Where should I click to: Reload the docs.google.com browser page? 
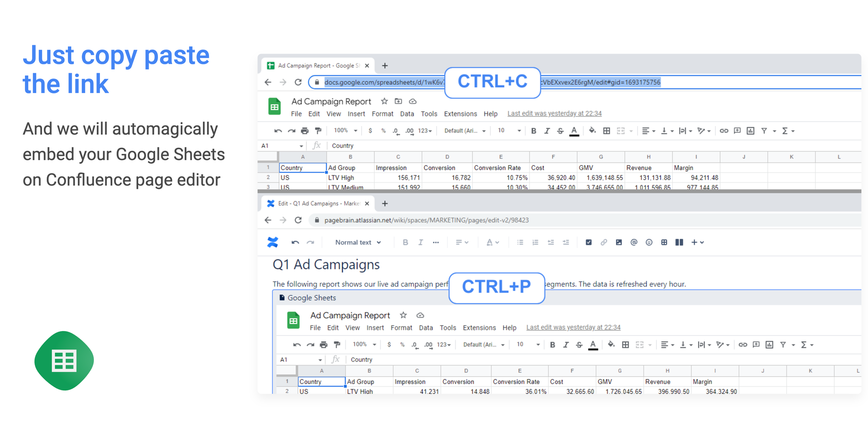[298, 82]
